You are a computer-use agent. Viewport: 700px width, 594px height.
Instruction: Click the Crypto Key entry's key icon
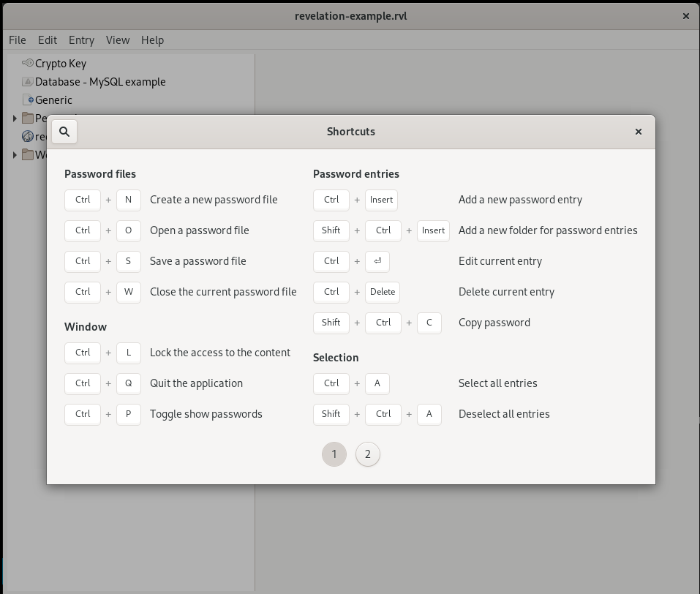coord(28,64)
